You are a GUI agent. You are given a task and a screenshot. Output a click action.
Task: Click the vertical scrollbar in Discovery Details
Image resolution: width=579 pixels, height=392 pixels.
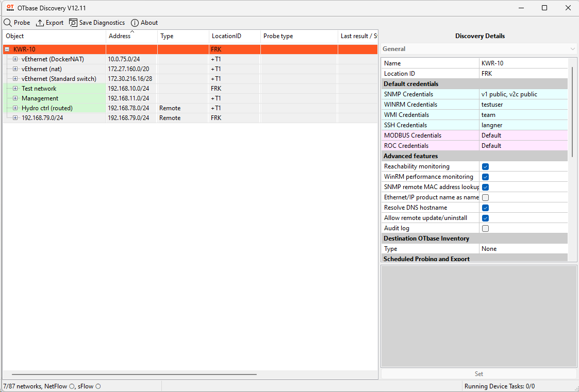(572, 112)
